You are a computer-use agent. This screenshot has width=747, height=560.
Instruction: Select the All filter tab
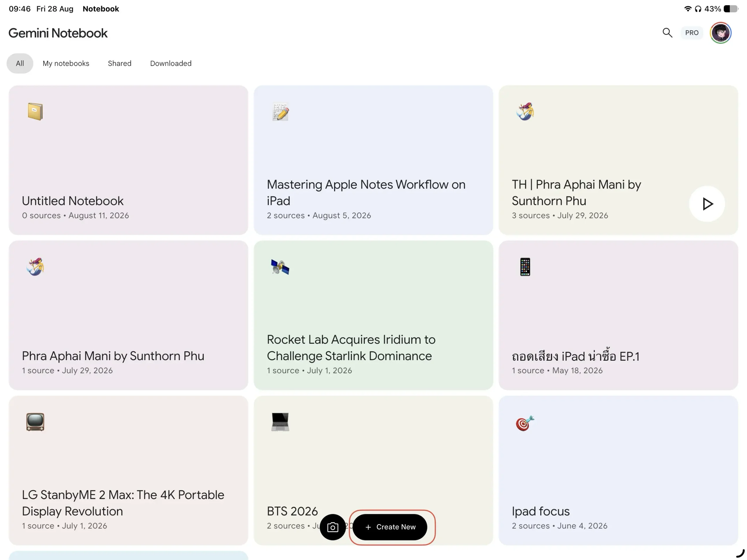coord(20,63)
